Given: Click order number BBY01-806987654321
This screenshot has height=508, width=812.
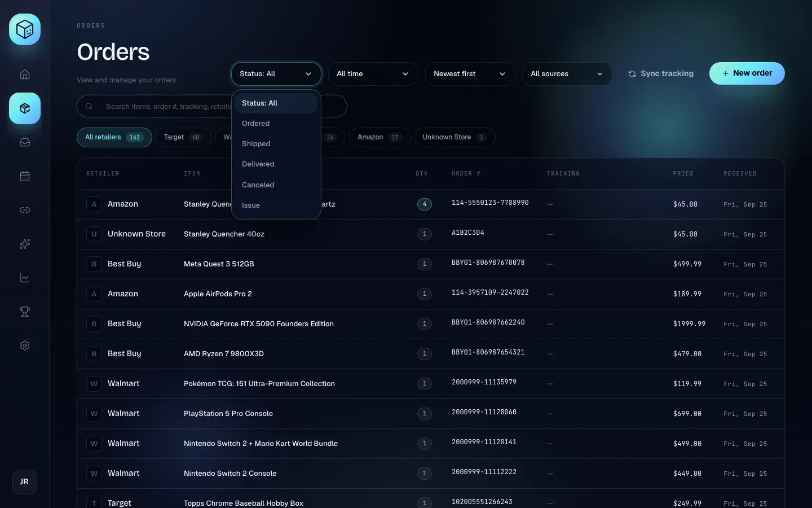Looking at the screenshot, I should point(488,352).
